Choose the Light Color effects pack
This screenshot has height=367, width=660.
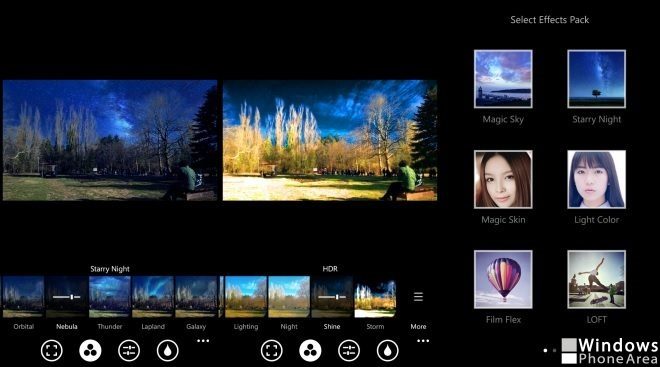tap(596, 179)
